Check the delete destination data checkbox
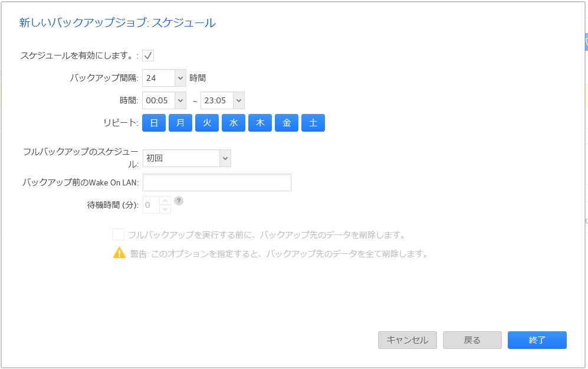This screenshot has height=369, width=588. coord(119,234)
